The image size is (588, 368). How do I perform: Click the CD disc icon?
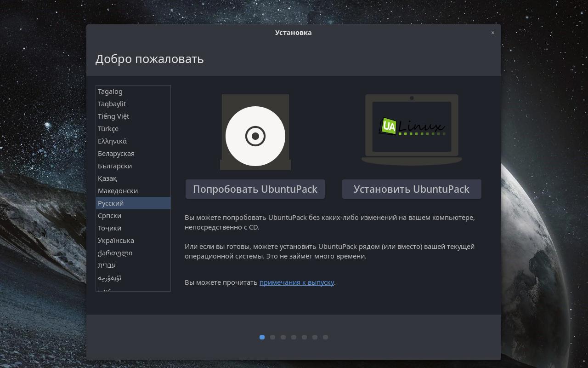[x=255, y=132]
